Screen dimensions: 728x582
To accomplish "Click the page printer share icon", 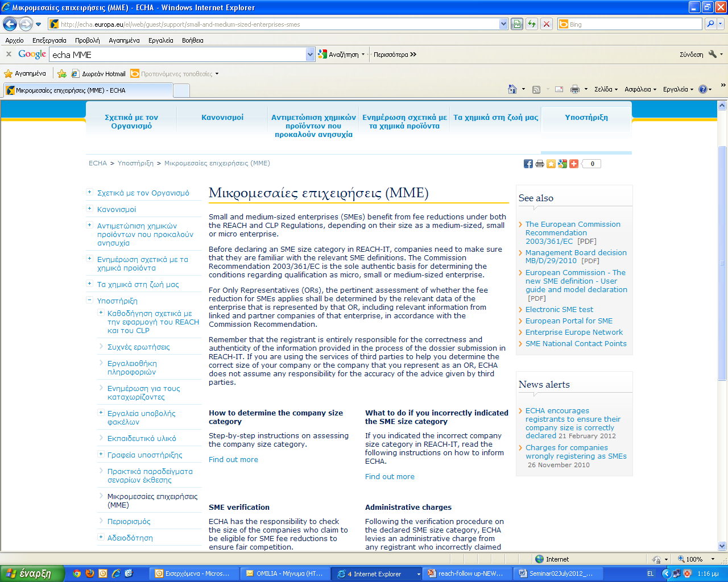I will tap(540, 164).
